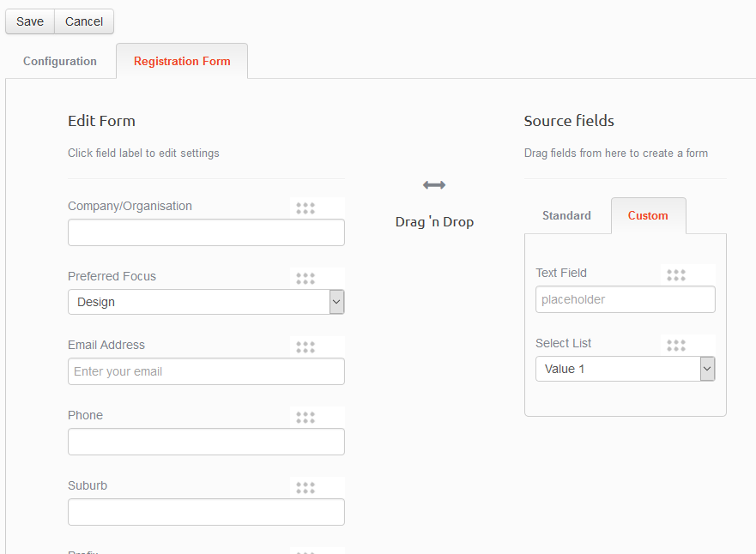Switch to Standard source fields tab
756x554 pixels.
566,216
